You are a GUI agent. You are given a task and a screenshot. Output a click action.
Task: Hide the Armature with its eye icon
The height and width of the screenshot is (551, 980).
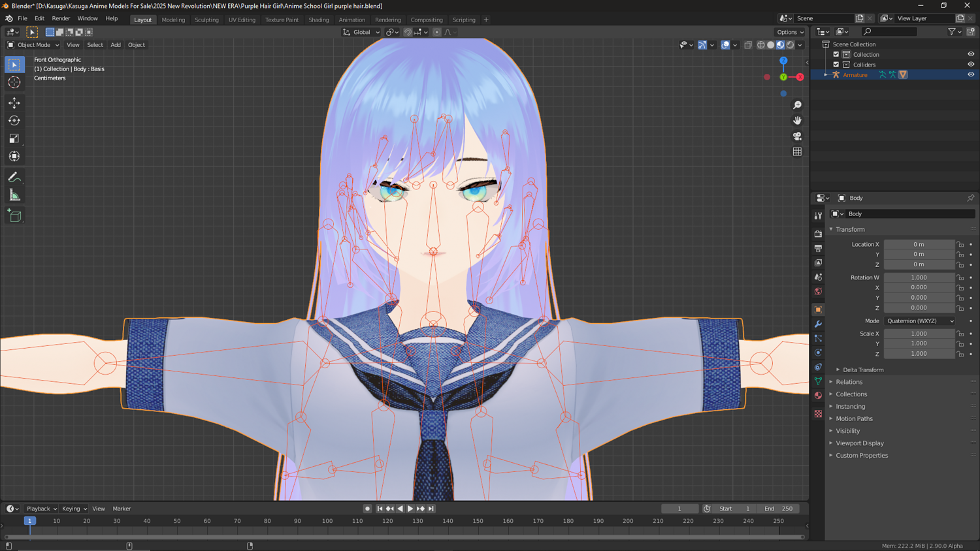971,74
